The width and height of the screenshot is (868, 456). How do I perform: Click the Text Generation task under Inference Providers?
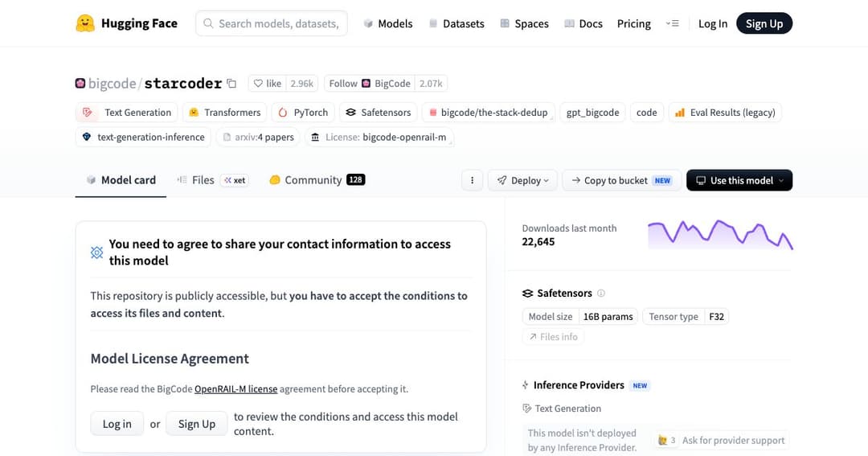[562, 409]
